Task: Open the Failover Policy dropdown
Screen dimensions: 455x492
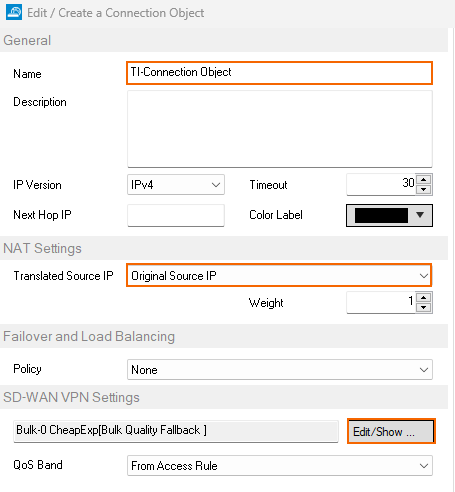Action: point(280,370)
